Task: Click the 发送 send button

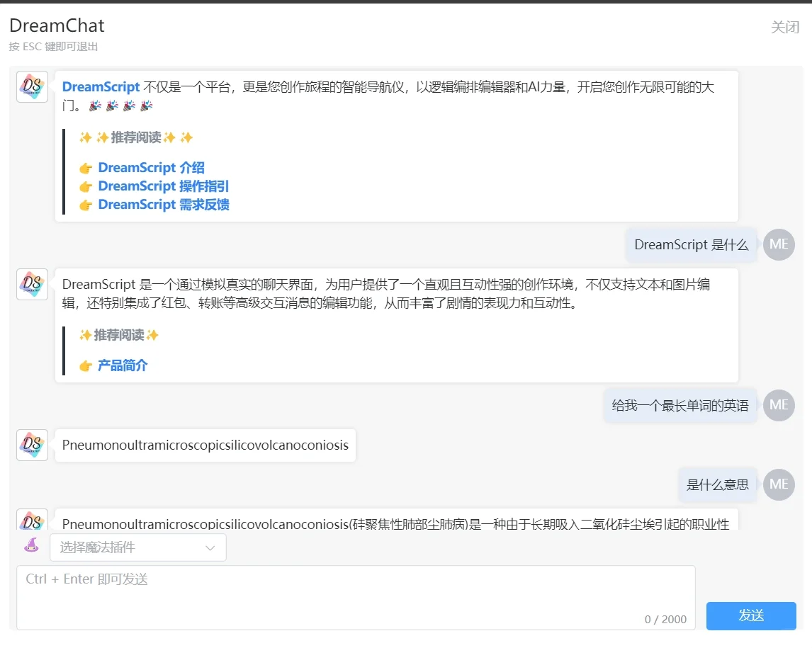Action: (x=750, y=615)
